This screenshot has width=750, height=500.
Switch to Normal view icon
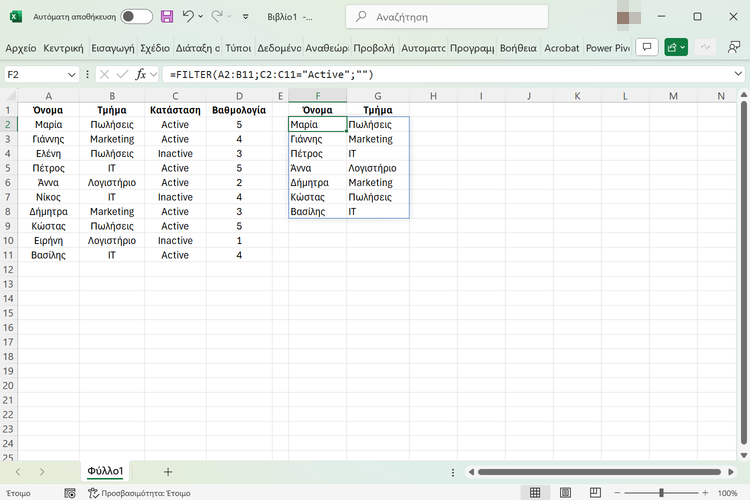[x=535, y=492]
